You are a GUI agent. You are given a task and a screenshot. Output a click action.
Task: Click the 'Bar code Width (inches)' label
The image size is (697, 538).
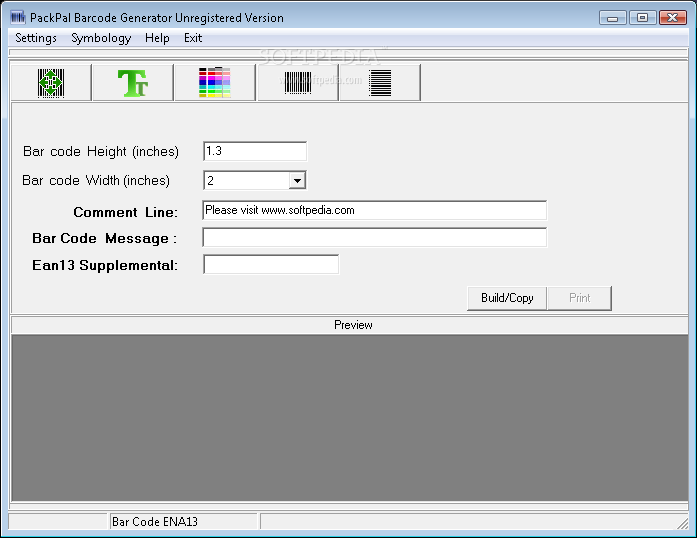[96, 181]
